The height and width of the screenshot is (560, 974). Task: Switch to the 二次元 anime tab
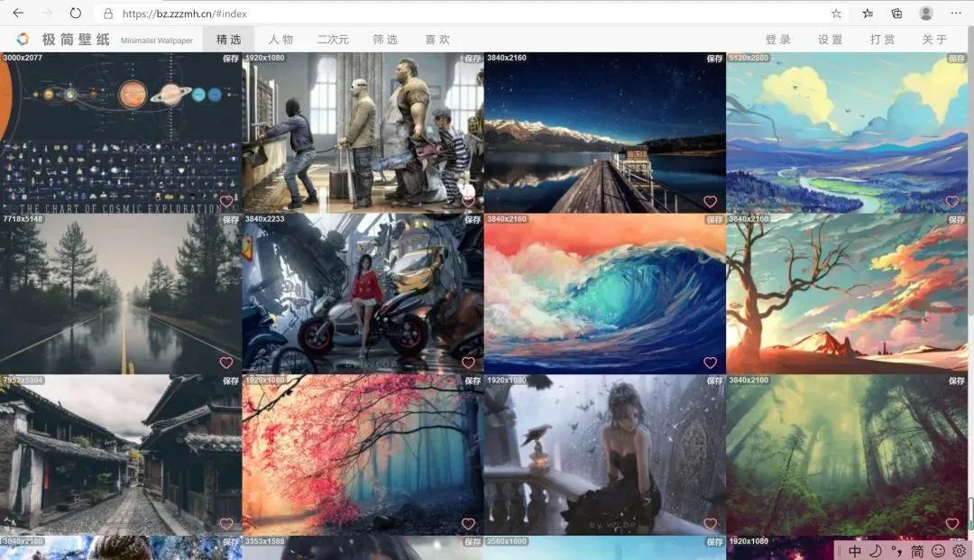coord(333,39)
